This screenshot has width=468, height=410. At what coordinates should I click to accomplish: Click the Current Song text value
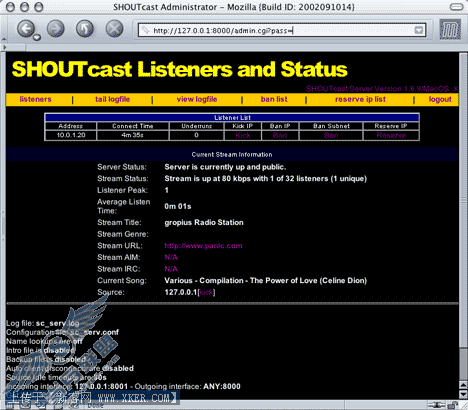265,281
